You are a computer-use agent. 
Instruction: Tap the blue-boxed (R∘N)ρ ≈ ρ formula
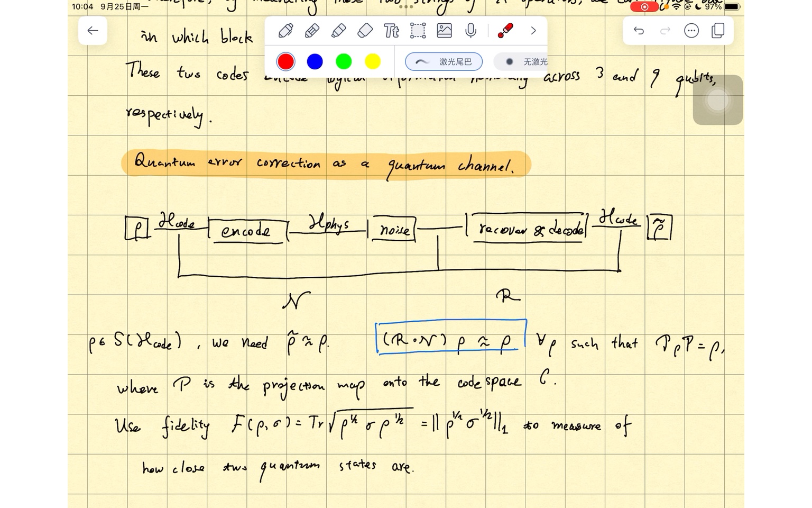coord(451,337)
